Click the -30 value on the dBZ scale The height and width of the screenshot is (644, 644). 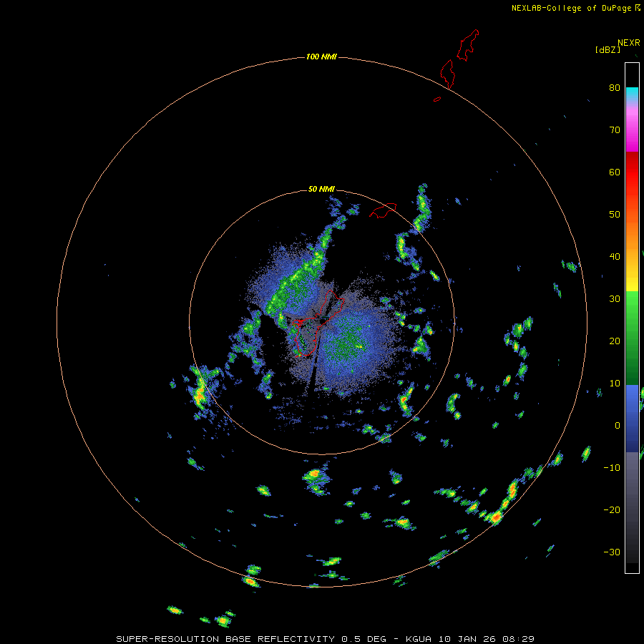click(x=612, y=552)
